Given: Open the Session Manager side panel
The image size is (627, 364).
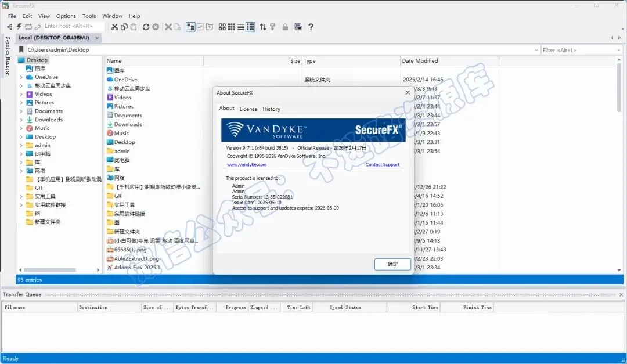Looking at the screenshot, I should pos(7,56).
